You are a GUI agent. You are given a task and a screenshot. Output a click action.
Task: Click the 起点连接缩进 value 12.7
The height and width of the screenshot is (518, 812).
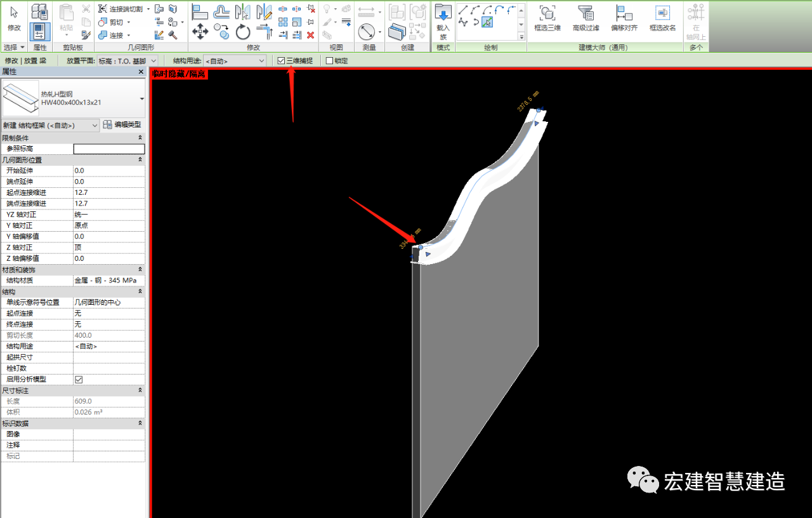tap(109, 192)
